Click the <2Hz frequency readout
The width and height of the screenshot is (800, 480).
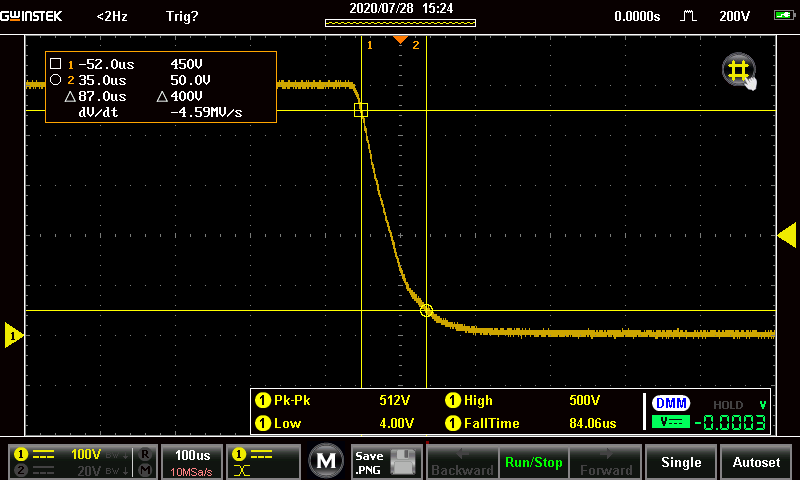(112, 16)
